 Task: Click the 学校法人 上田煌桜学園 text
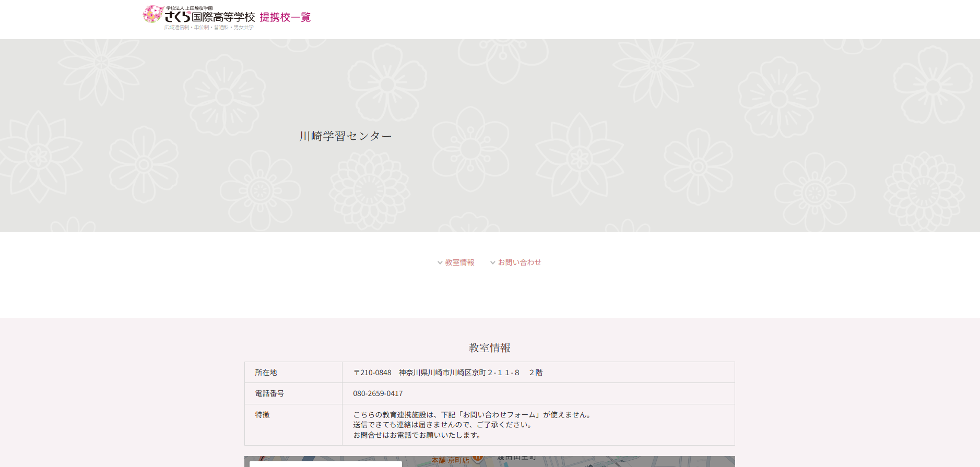click(x=190, y=8)
